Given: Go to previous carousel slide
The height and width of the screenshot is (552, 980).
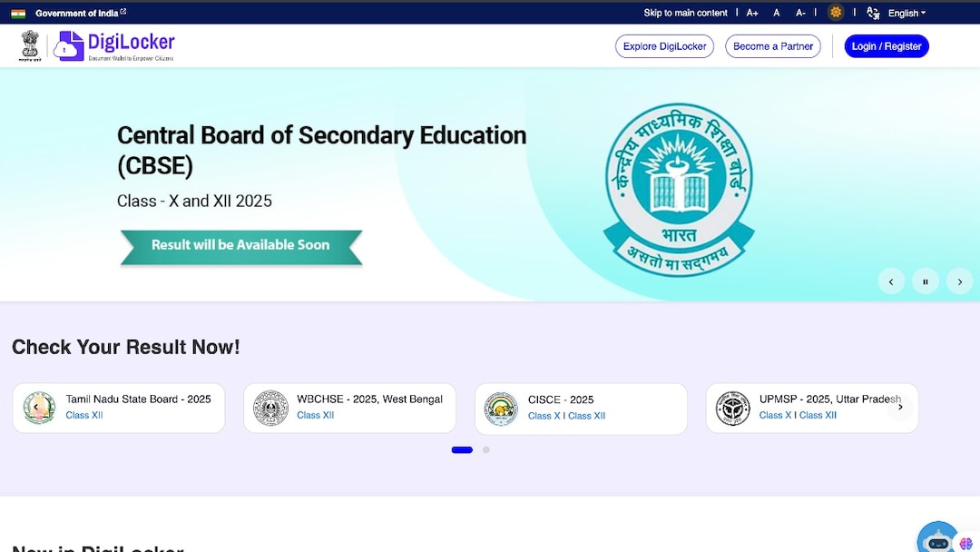Looking at the screenshot, I should point(891,281).
